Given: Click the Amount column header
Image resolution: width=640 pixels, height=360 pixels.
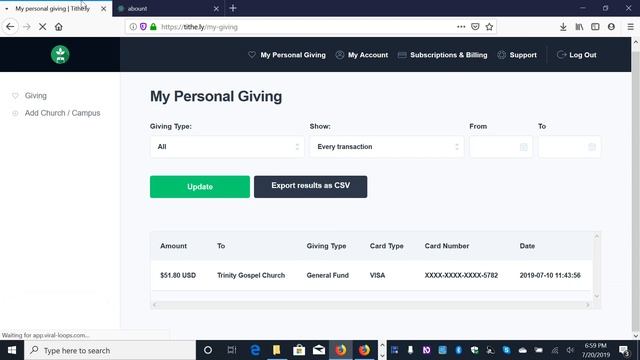Looking at the screenshot, I should [x=173, y=246].
